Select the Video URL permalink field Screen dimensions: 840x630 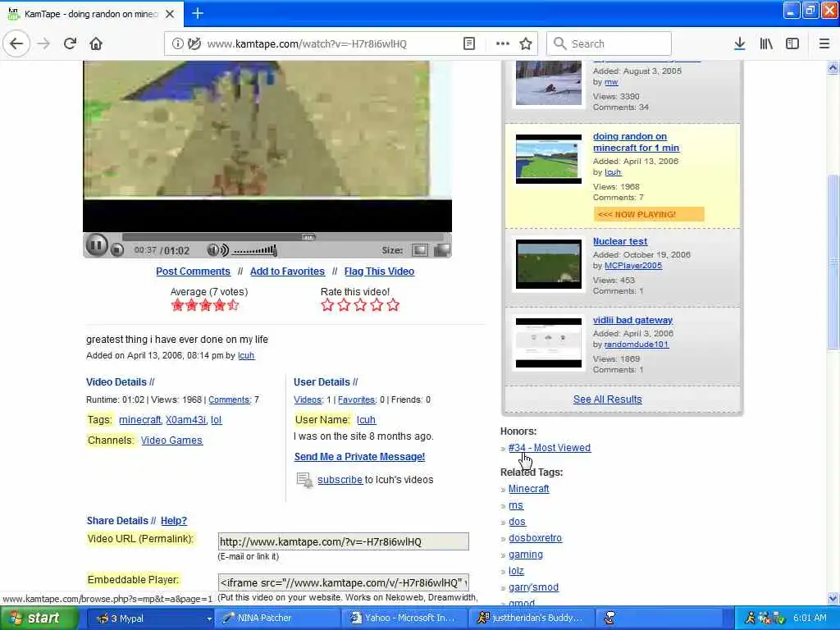point(344,541)
